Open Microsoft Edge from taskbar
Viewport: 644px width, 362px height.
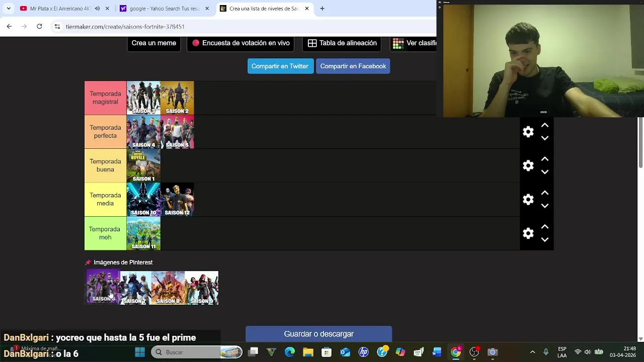[290, 352]
